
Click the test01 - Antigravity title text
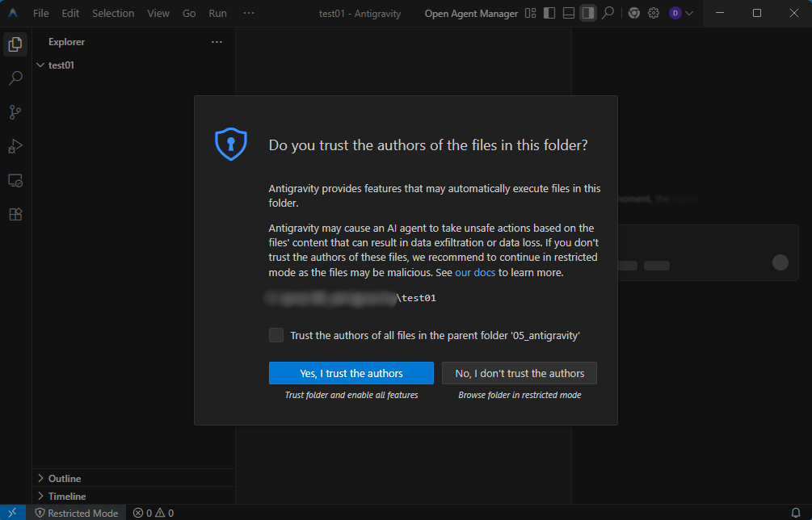coord(360,14)
